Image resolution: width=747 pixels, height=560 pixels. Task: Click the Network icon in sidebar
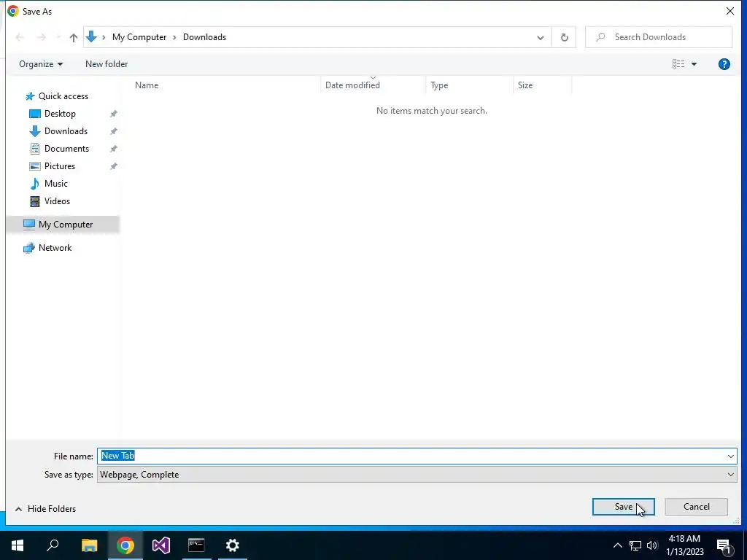pos(29,248)
